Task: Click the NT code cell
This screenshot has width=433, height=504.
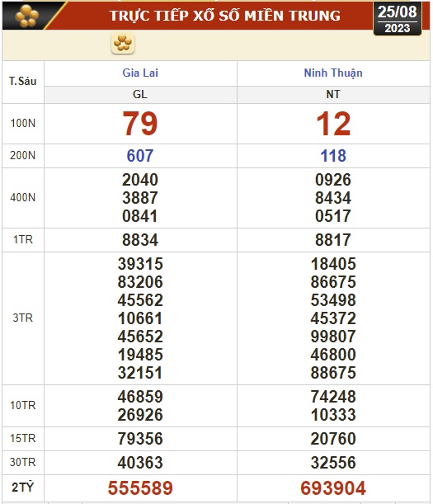Action: [x=333, y=95]
